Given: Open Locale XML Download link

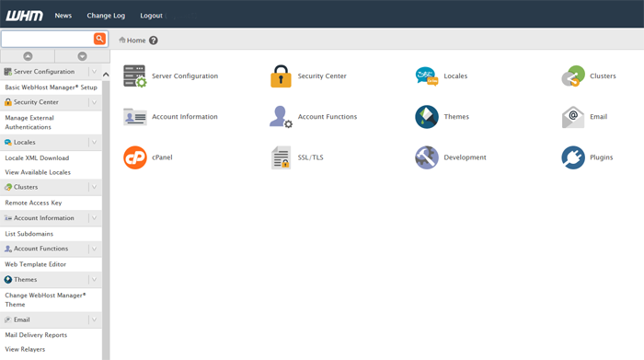Looking at the screenshot, I should click(x=37, y=157).
